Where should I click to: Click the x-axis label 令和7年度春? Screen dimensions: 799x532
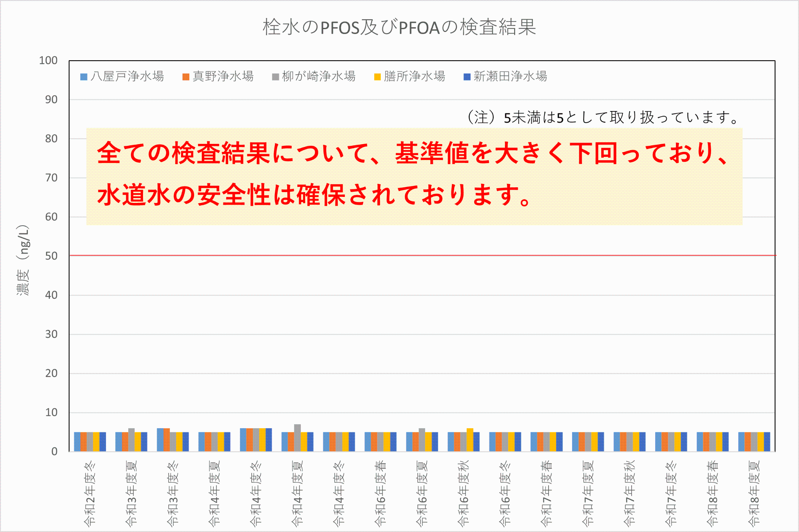click(x=547, y=493)
